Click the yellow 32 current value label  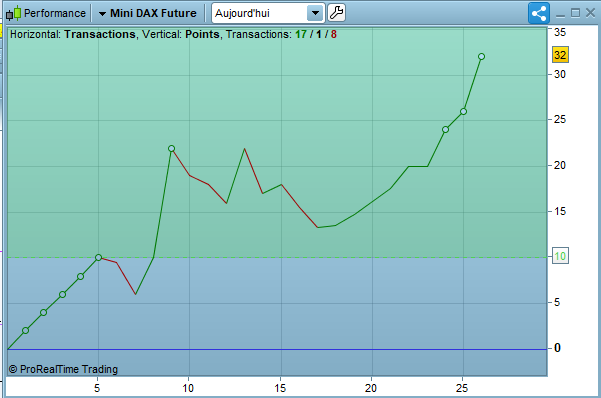(x=560, y=55)
